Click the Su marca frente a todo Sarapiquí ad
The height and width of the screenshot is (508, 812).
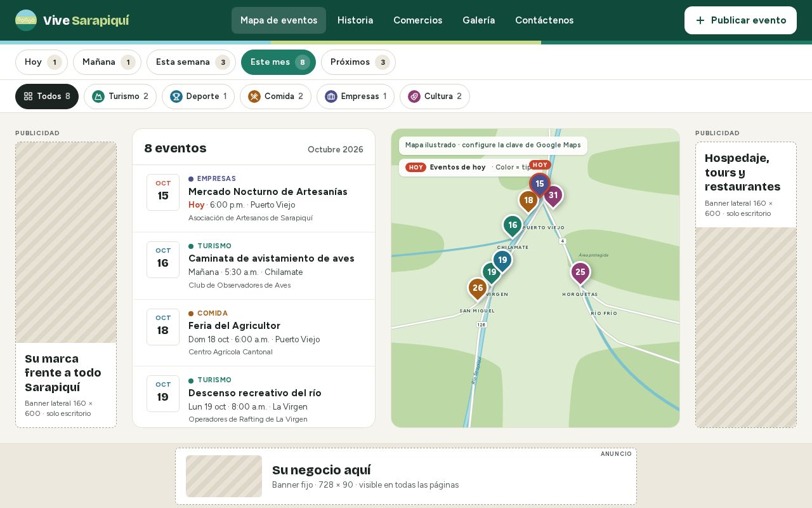[x=66, y=284]
